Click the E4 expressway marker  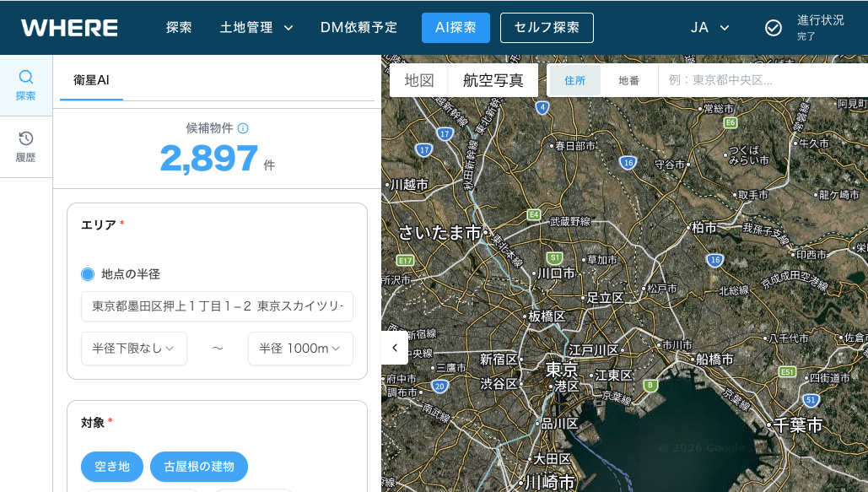[534, 214]
